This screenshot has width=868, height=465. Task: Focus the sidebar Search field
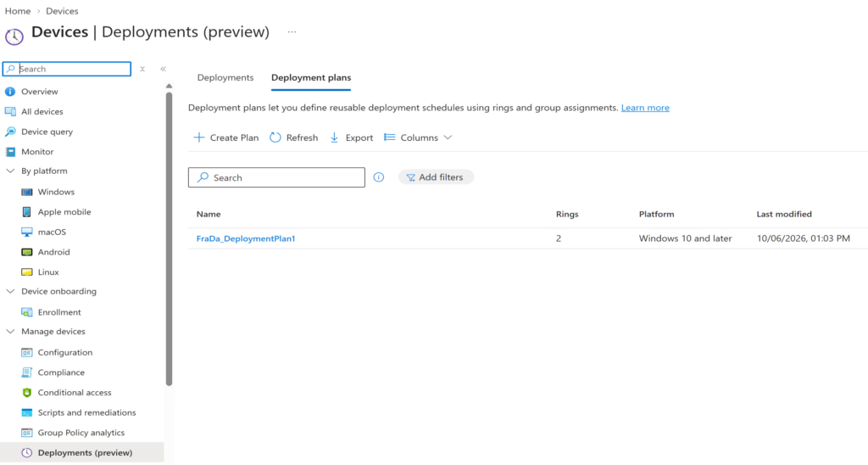[x=67, y=69]
